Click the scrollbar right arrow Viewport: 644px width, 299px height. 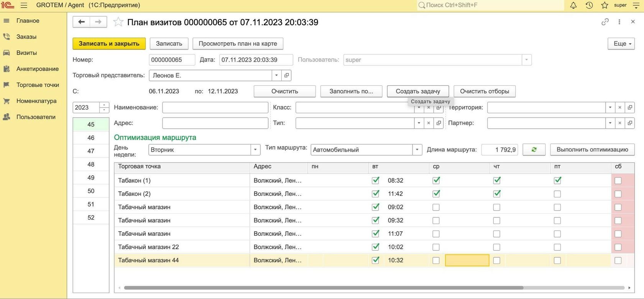(x=629, y=288)
